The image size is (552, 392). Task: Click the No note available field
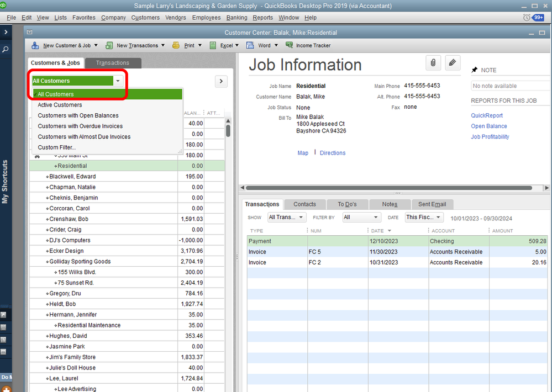pyautogui.click(x=510, y=86)
